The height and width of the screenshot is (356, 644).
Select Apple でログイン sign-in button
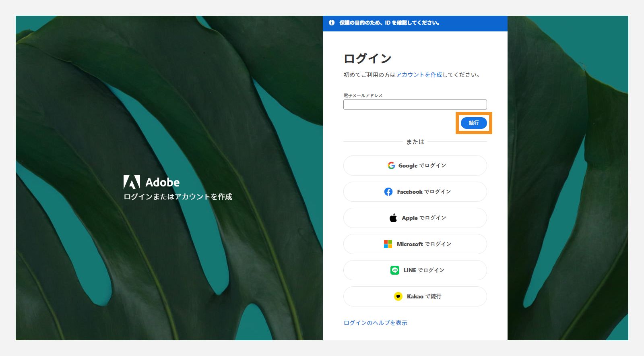415,218
